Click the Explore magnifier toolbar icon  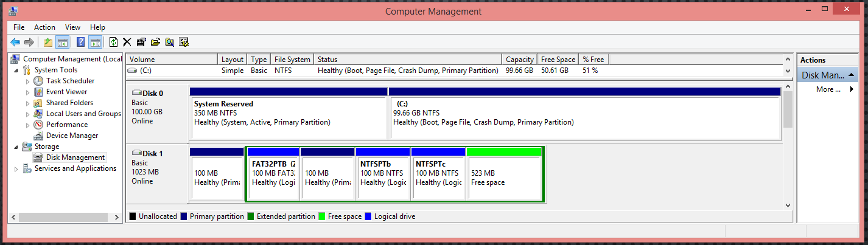pos(169,42)
